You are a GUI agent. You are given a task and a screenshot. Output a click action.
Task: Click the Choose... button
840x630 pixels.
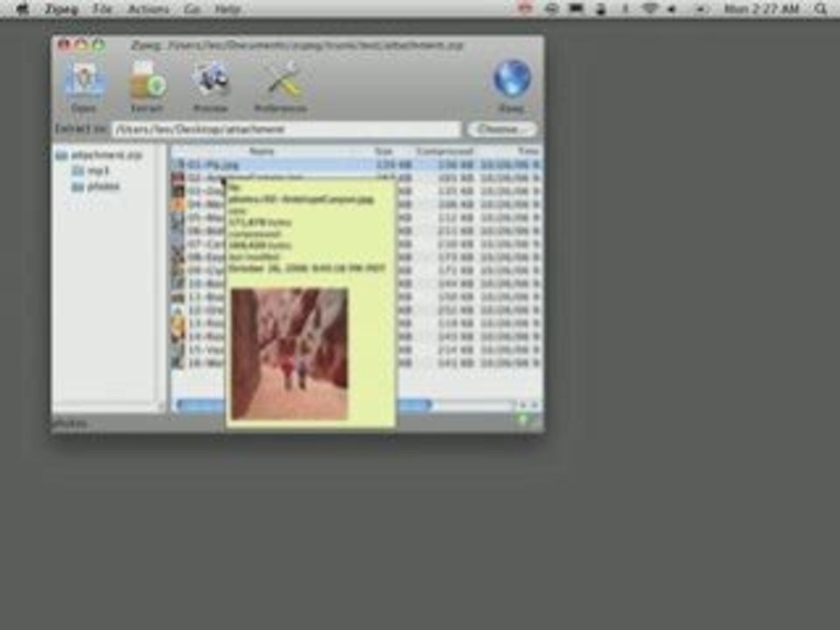tap(502, 129)
